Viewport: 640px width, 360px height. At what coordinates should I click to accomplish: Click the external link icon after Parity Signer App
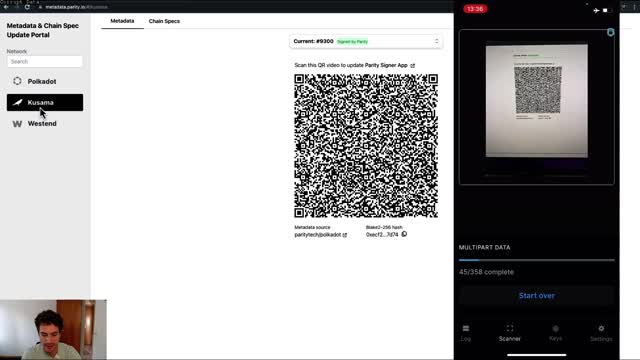pyautogui.click(x=413, y=65)
